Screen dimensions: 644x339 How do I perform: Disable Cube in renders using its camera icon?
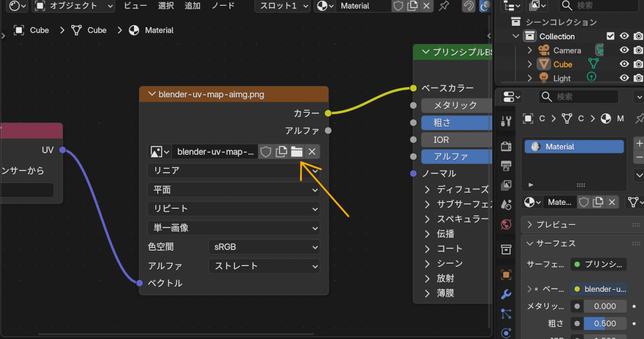pos(638,64)
